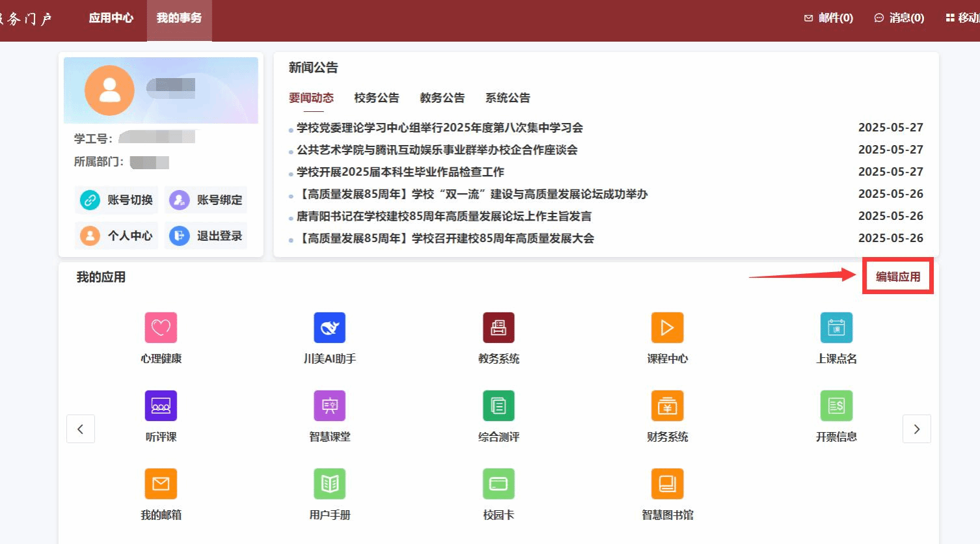
Task: Open the 上课点名 app icon
Action: tap(836, 327)
